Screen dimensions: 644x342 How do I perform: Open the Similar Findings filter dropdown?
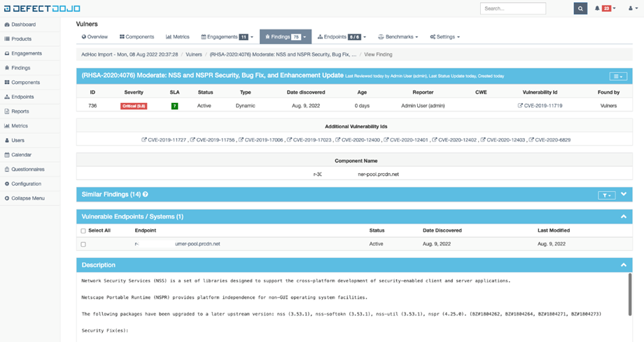[x=606, y=195]
